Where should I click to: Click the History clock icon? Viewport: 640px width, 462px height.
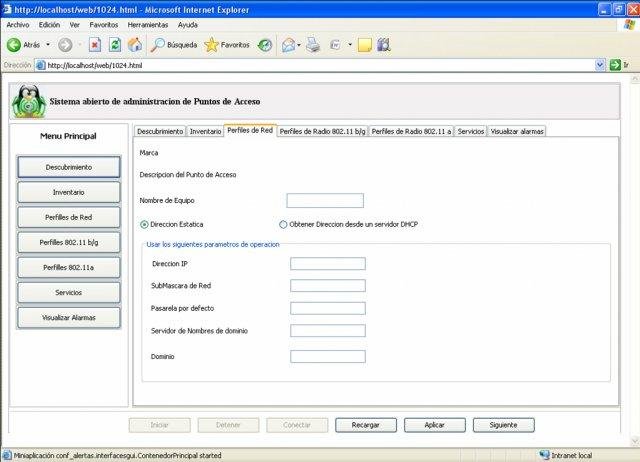(x=264, y=45)
